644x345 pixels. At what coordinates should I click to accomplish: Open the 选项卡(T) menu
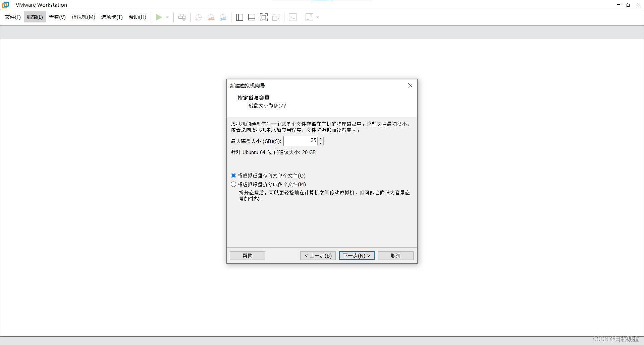coord(112,17)
